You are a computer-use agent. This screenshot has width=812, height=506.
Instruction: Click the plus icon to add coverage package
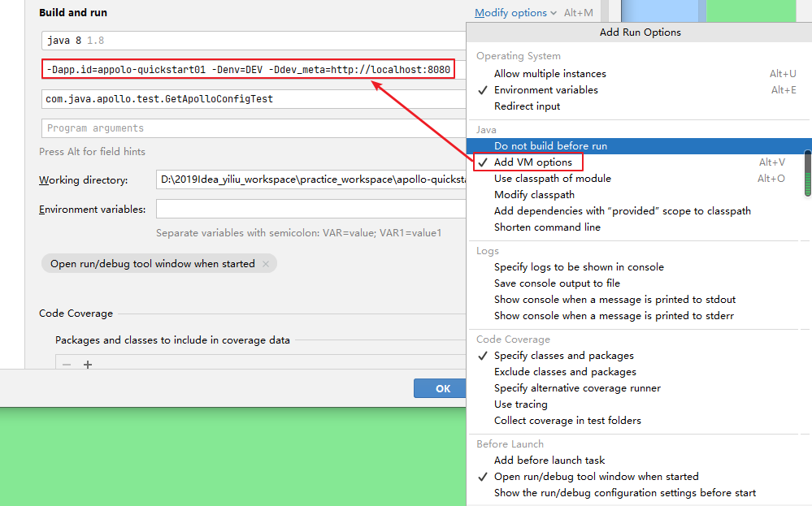(x=88, y=365)
